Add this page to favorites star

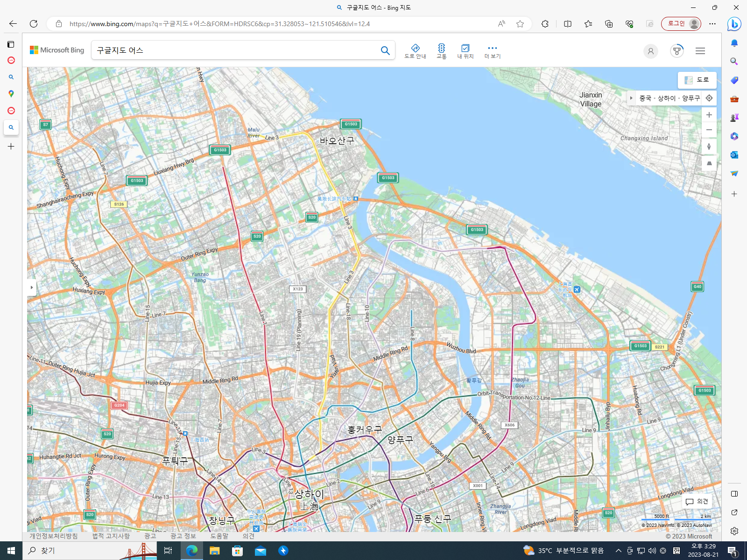pyautogui.click(x=520, y=24)
